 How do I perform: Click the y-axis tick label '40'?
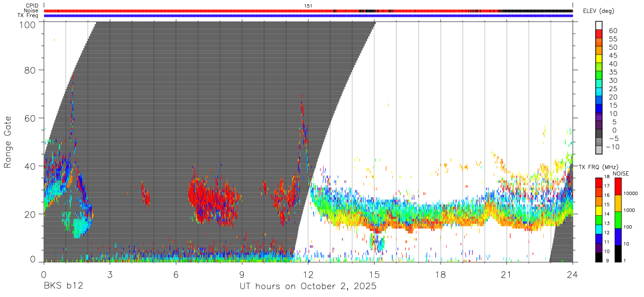(30, 166)
